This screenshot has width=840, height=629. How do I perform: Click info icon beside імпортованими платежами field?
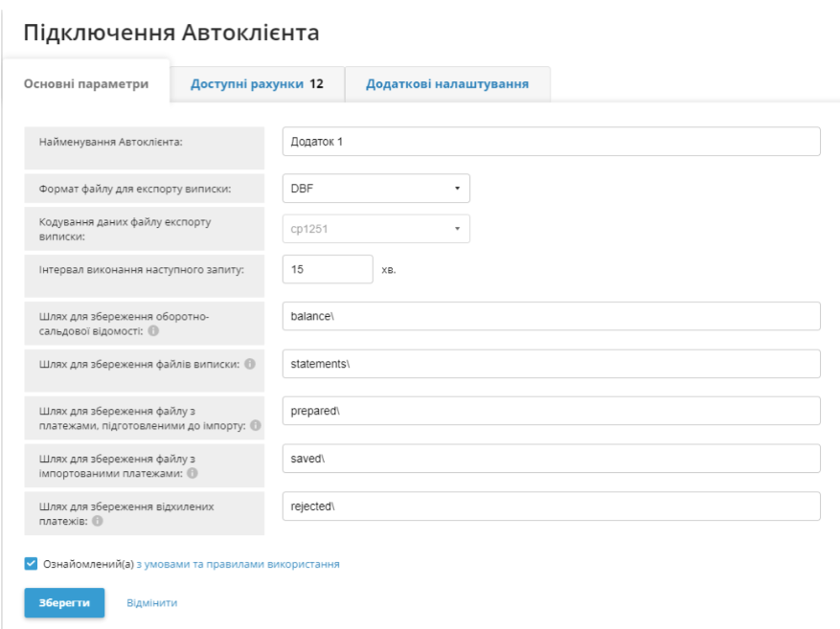click(x=193, y=472)
